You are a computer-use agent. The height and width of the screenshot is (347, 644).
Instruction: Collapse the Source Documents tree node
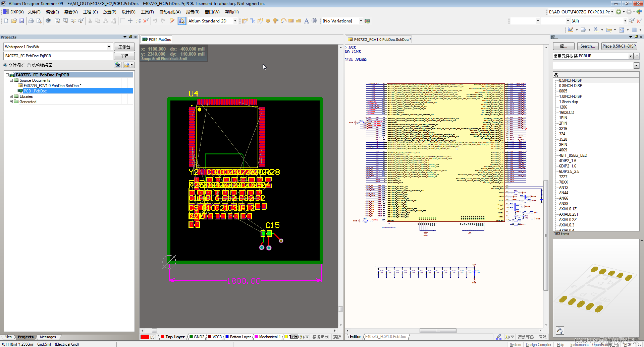(11, 80)
